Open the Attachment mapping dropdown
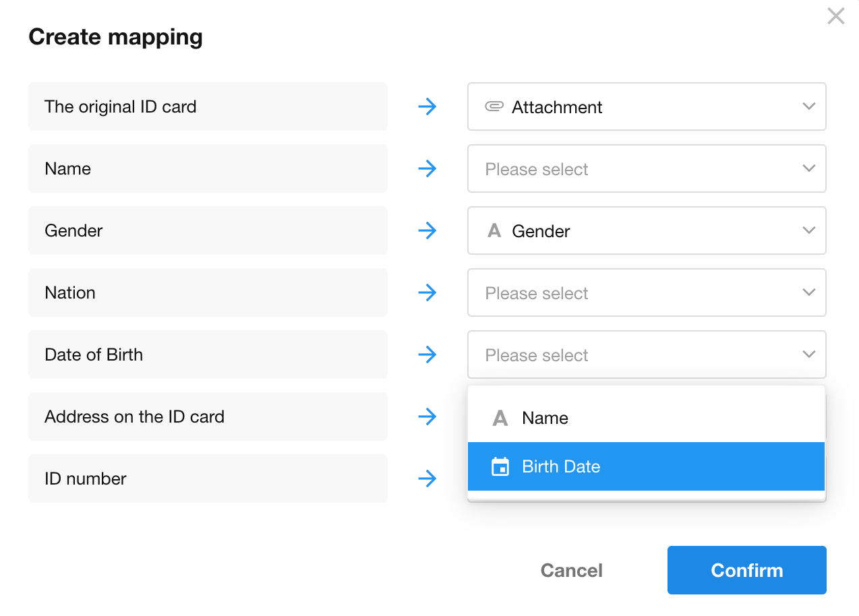 (646, 106)
